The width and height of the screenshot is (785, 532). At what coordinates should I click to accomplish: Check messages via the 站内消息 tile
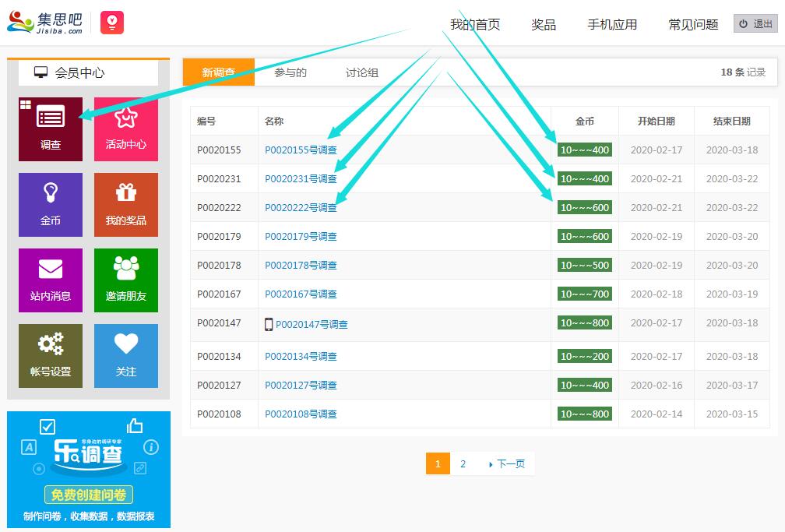[x=50, y=280]
